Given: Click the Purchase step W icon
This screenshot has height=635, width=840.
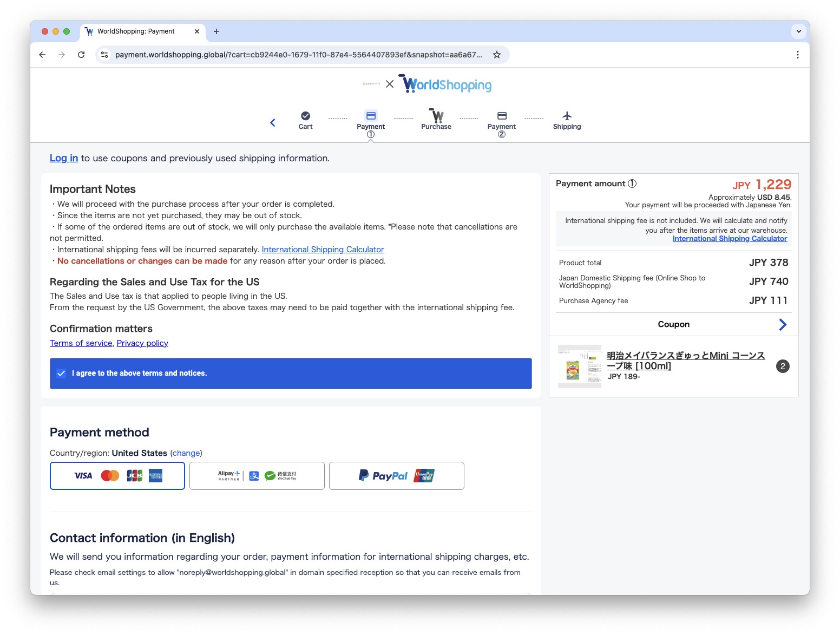Looking at the screenshot, I should point(436,115).
